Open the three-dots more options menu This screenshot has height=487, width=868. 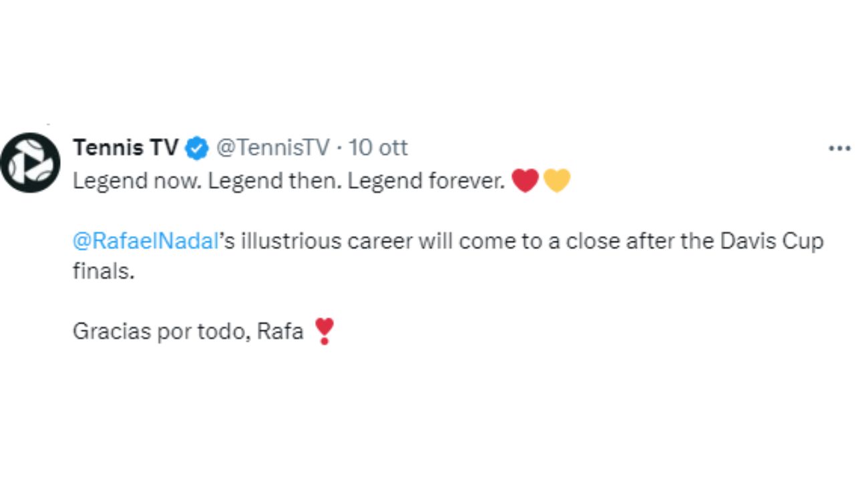coord(839,148)
